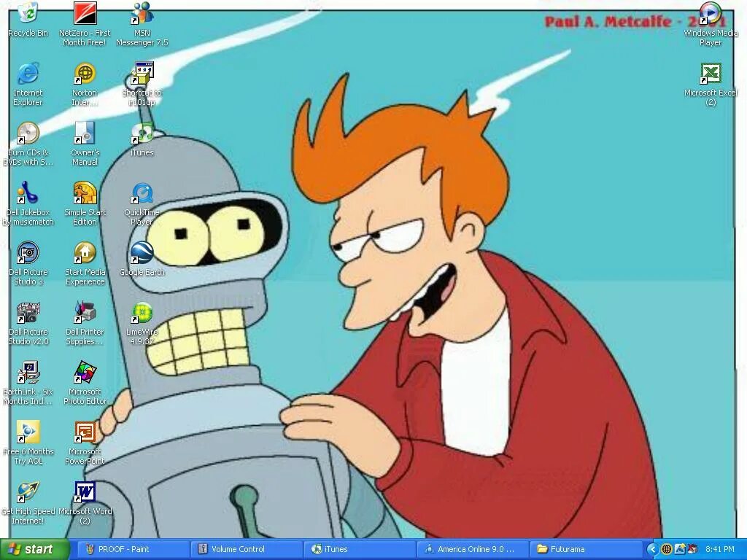Click the Norton globe tray icon
Image resolution: width=747 pixels, height=560 pixels.
tap(667, 549)
